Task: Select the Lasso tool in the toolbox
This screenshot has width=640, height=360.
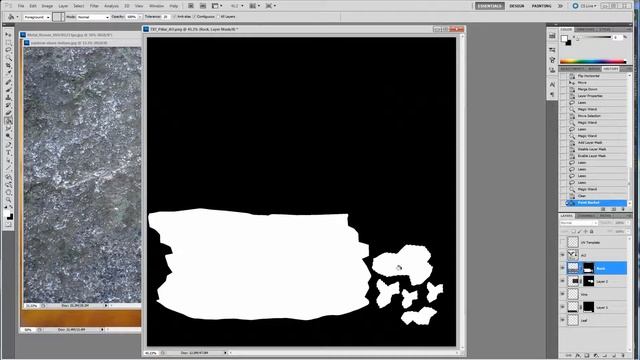Action: pyautogui.click(x=9, y=50)
